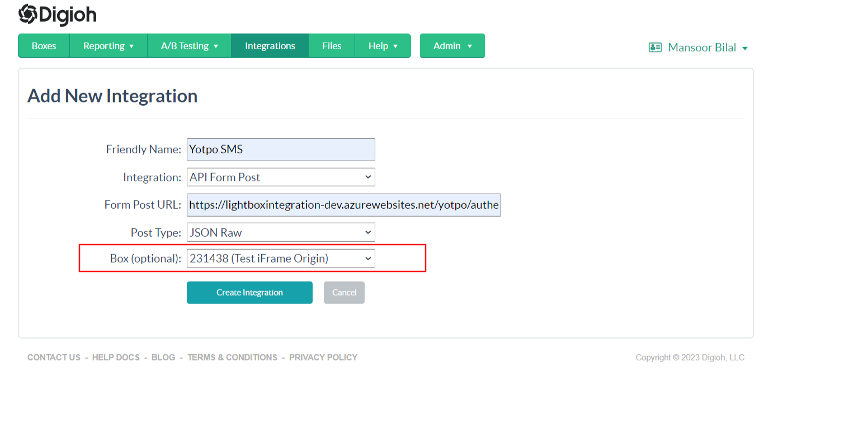Image resolution: width=868 pixels, height=436 pixels.
Task: Expand the Reporting dropdown menu
Action: 108,46
